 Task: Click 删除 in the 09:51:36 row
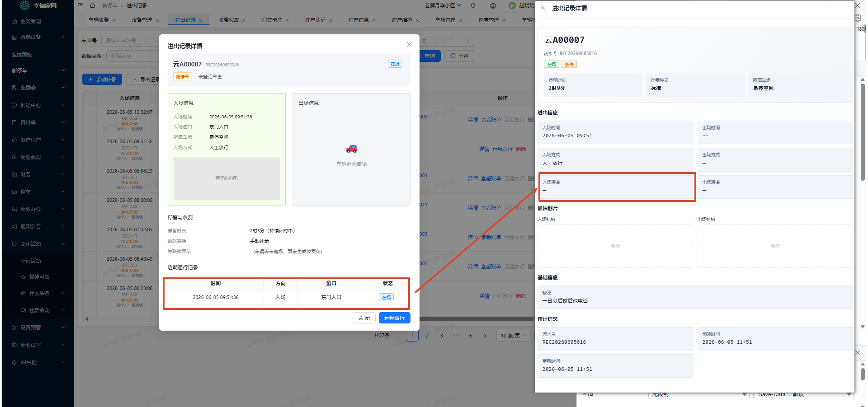pyautogui.click(x=521, y=149)
